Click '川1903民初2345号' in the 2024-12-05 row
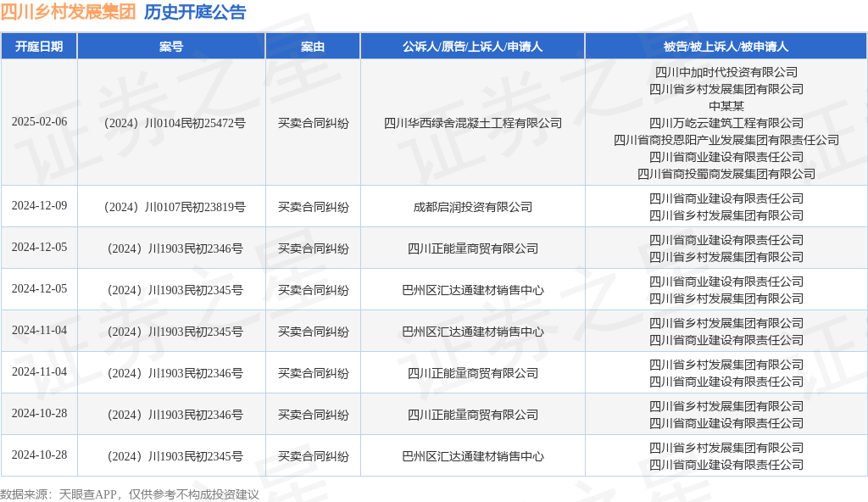Screen dimensions: 868x502 196,290
